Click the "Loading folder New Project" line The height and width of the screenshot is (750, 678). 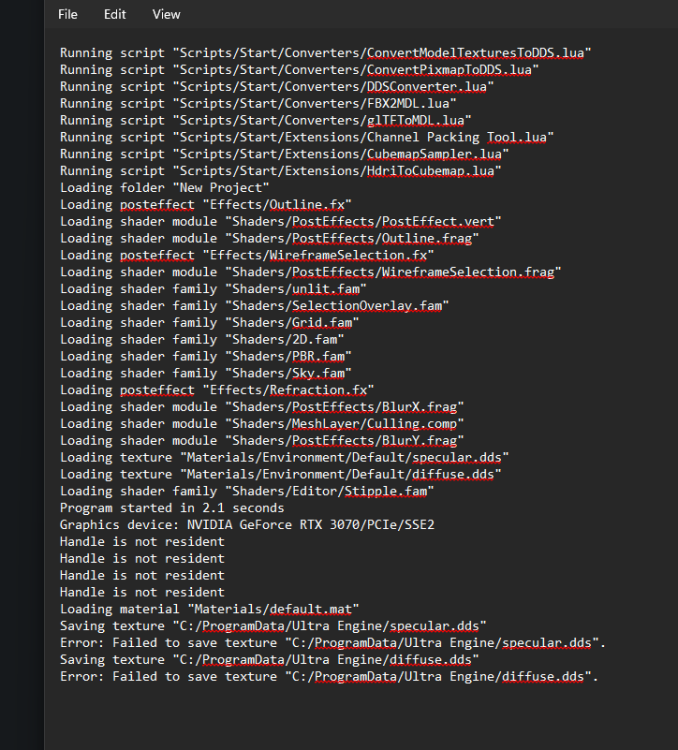pos(164,187)
